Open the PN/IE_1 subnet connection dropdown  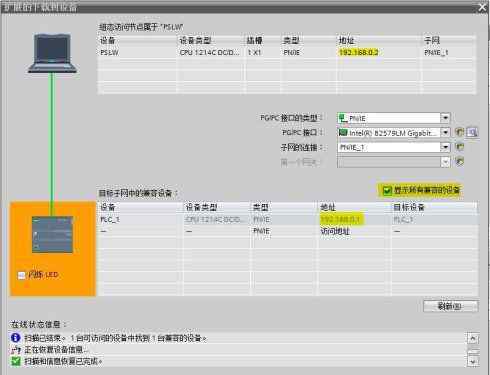click(x=445, y=147)
